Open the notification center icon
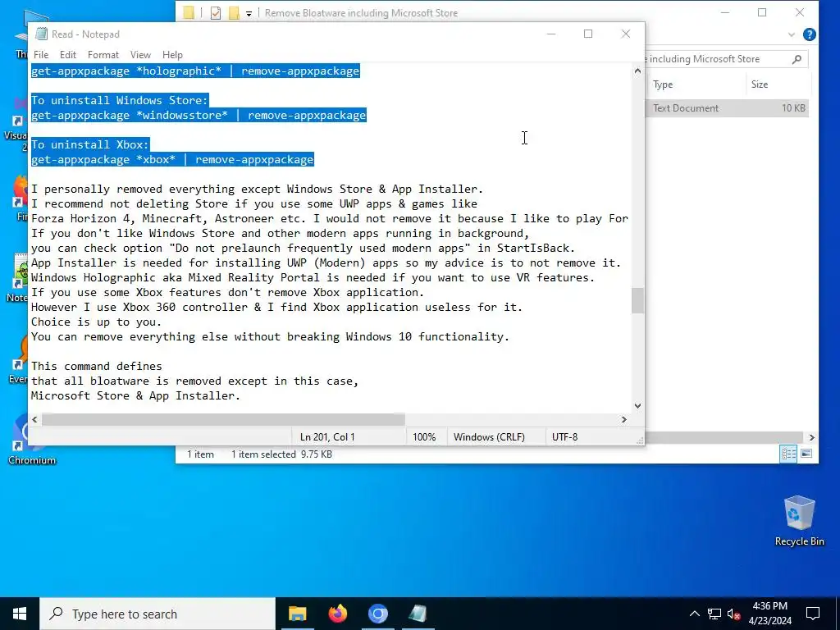 coord(813,614)
